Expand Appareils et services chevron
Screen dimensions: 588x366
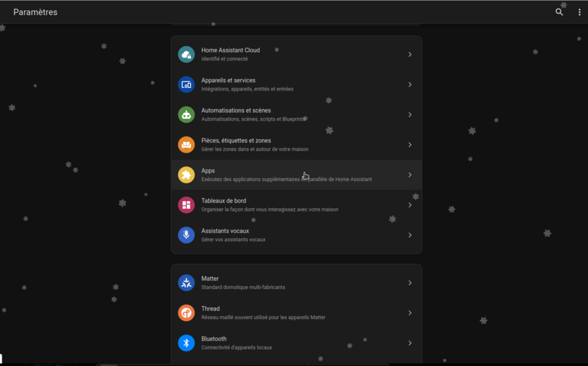410,85
